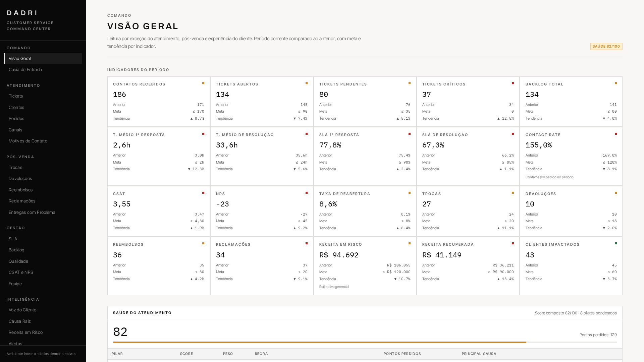Click green status dot on Clientes Impactados card
The height and width of the screenshot is (362, 644).
[616, 243]
